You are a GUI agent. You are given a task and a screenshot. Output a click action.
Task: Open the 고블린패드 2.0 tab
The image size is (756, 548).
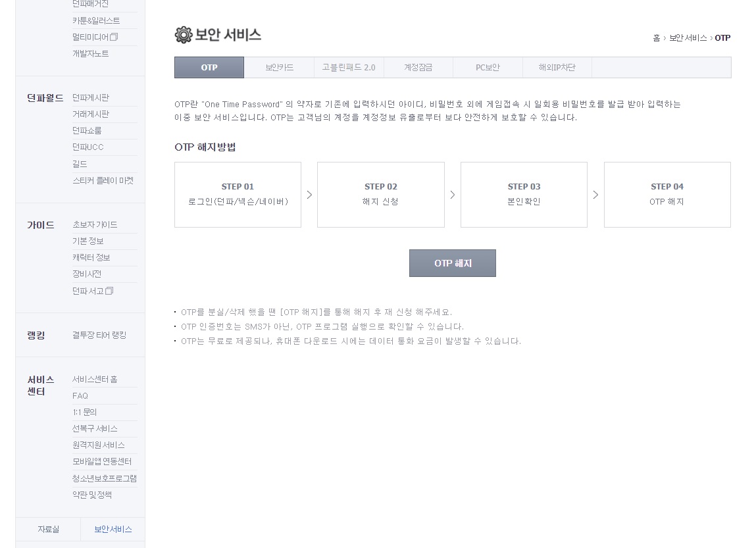(349, 68)
